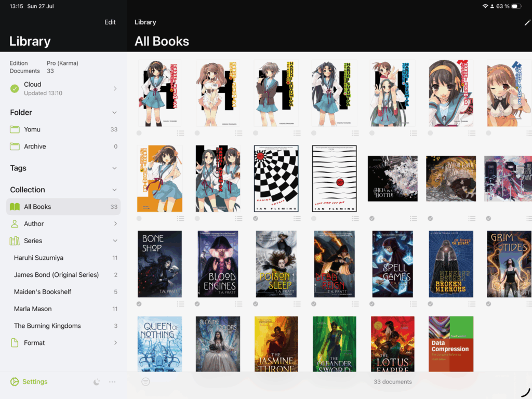Expand Author chevron
This screenshot has height=399, width=532.
tap(115, 223)
